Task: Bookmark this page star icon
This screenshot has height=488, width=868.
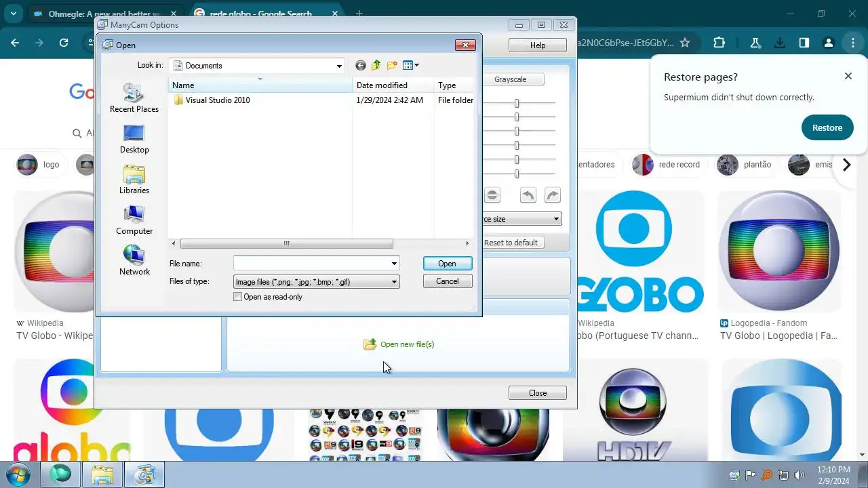Action: click(685, 43)
